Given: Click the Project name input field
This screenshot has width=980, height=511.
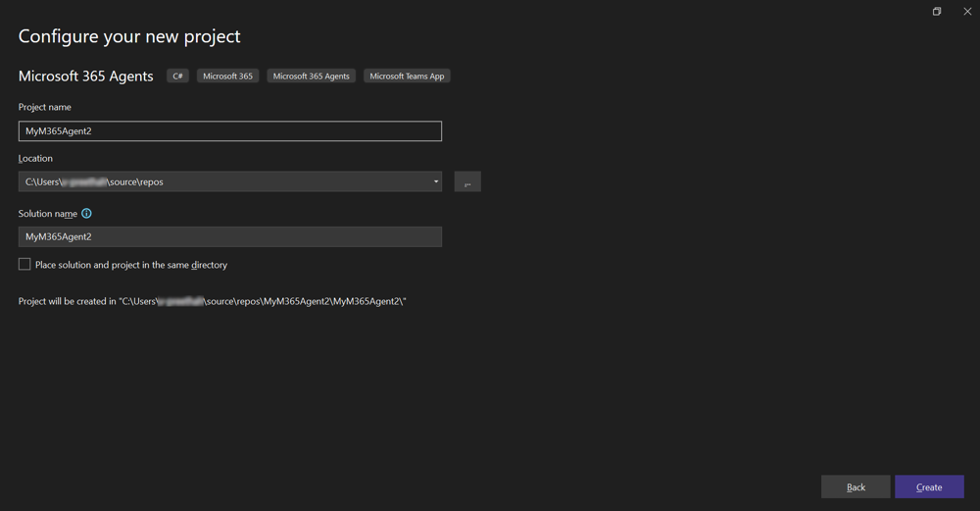Looking at the screenshot, I should tap(230, 130).
